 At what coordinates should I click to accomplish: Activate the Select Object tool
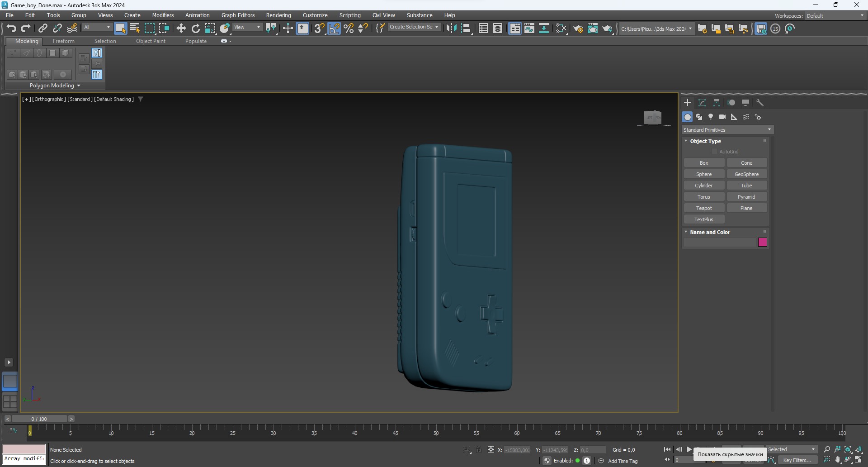[120, 29]
